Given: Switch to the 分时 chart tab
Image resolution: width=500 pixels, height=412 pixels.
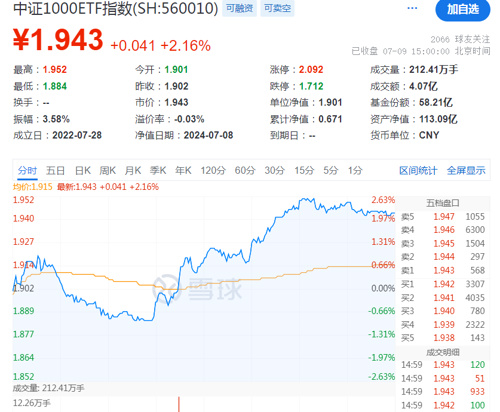Looking at the screenshot, I should 27,171.
